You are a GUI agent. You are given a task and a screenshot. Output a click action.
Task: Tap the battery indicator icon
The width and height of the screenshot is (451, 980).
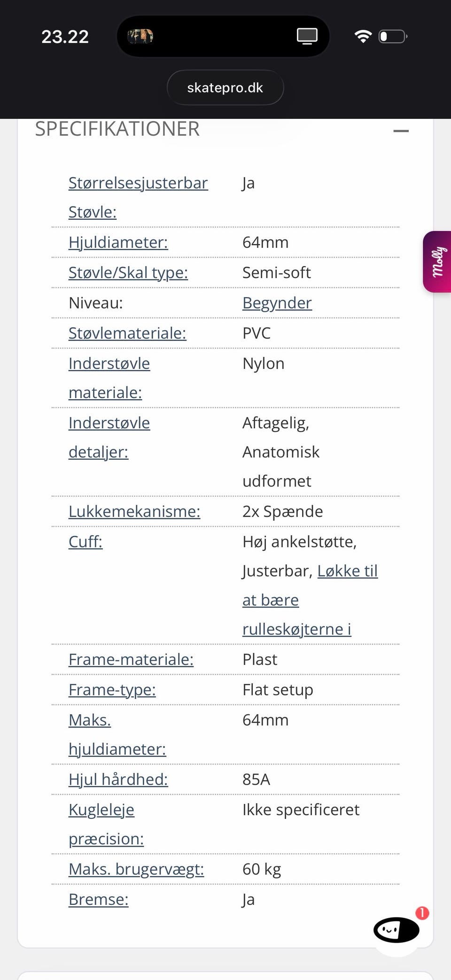pos(393,36)
